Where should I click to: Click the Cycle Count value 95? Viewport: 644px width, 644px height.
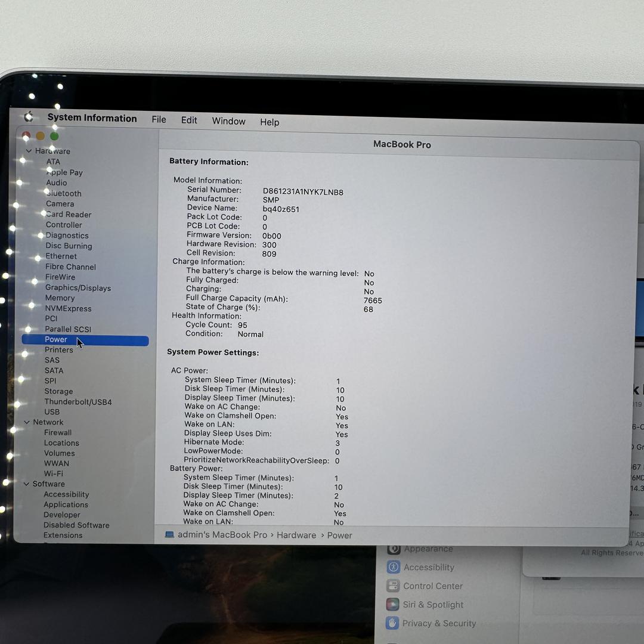click(242, 325)
